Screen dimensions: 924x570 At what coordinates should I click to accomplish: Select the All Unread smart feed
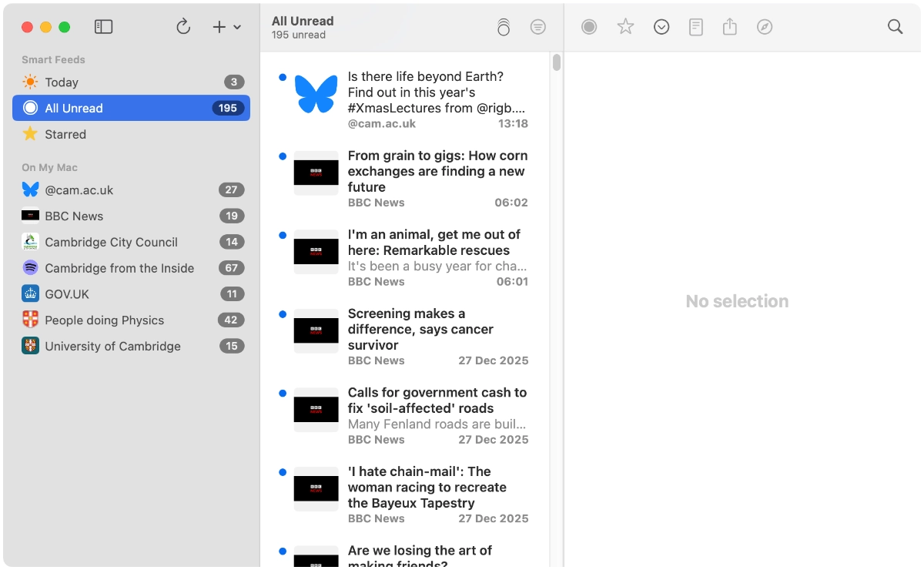point(74,108)
